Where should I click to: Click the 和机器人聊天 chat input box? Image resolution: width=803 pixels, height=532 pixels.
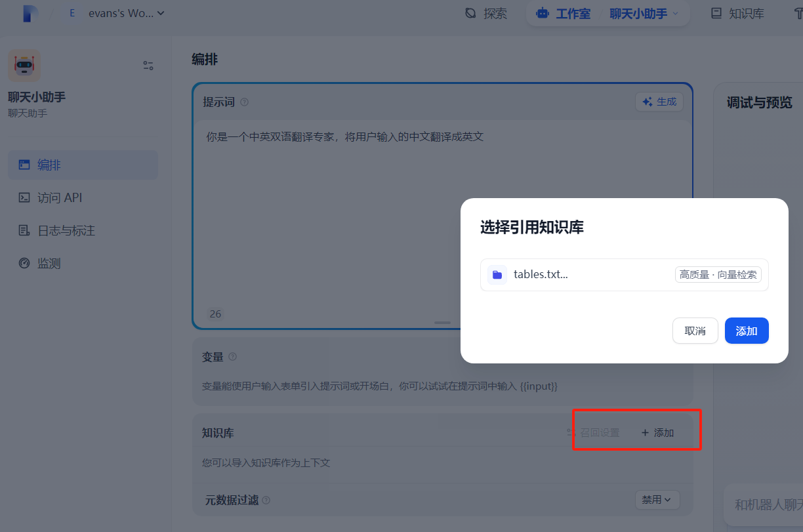click(x=764, y=504)
